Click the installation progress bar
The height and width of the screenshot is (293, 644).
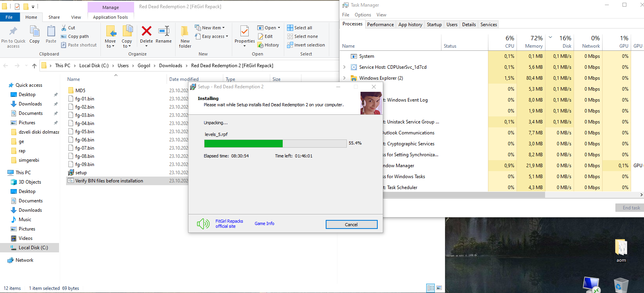point(275,143)
